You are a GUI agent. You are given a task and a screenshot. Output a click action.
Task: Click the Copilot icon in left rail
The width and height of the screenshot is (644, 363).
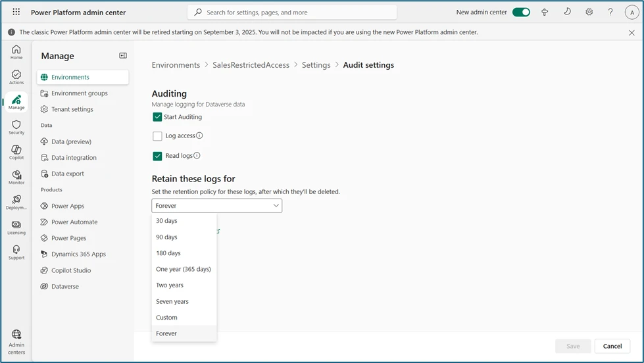[16, 152]
